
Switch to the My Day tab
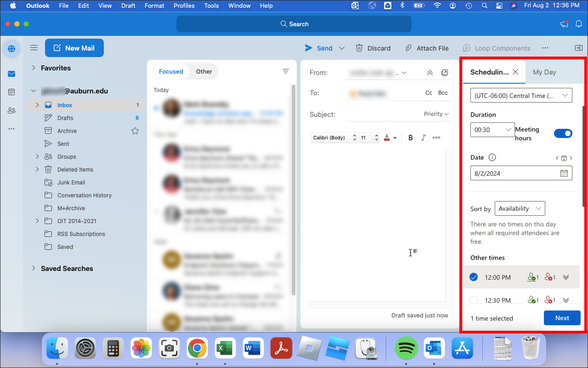click(x=544, y=72)
